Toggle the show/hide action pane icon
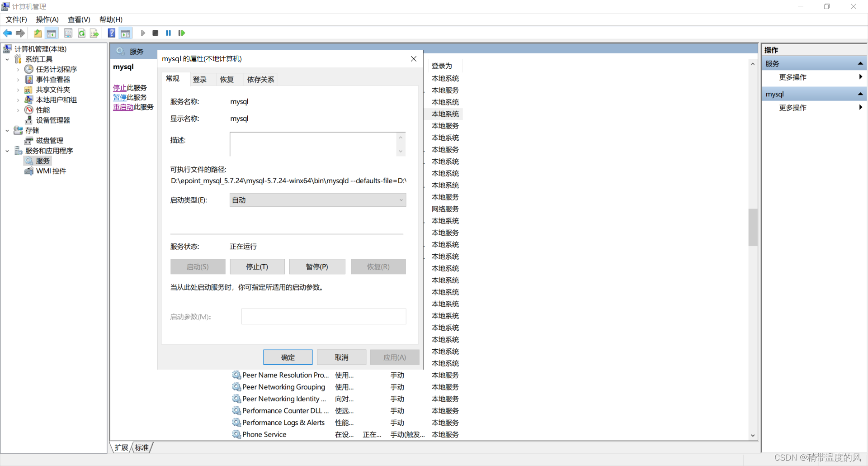 125,33
